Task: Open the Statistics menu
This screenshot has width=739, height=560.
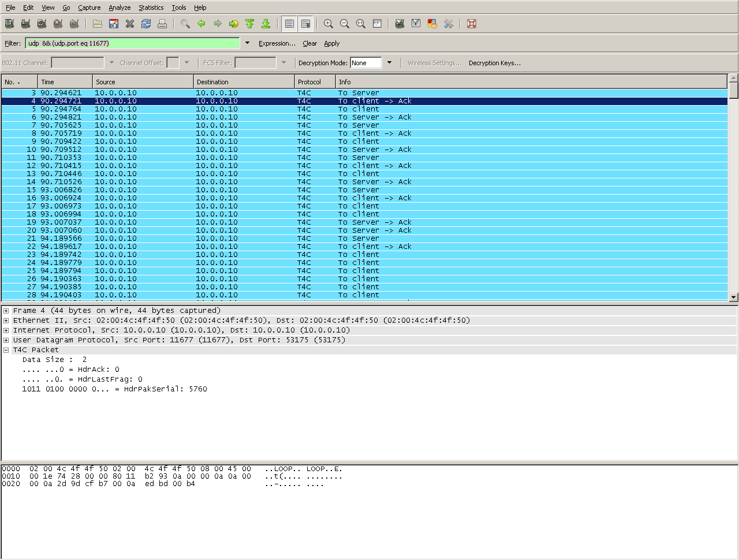Action: (x=151, y=8)
